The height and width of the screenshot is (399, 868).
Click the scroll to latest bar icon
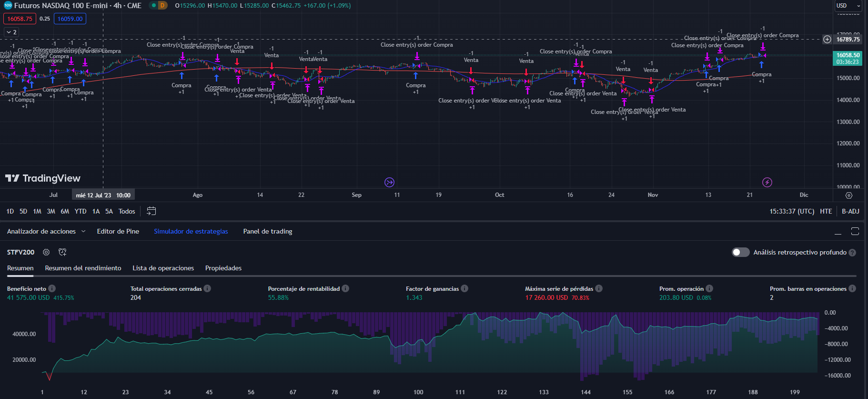point(389,182)
